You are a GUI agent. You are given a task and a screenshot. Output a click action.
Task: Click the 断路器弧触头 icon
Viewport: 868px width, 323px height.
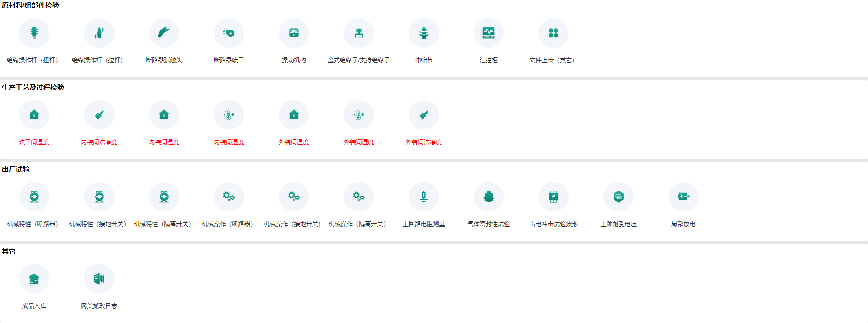coord(164,33)
